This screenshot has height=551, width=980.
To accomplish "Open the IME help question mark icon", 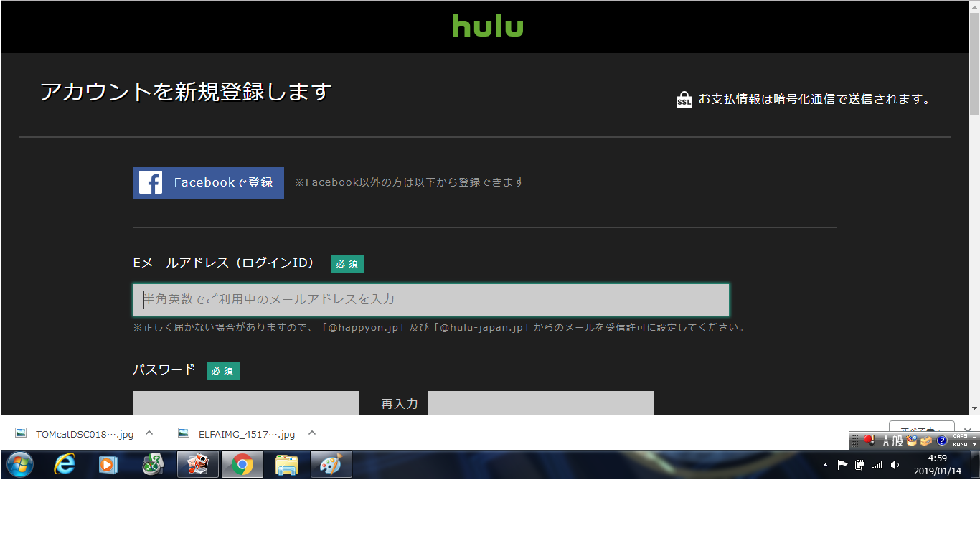I will click(942, 441).
